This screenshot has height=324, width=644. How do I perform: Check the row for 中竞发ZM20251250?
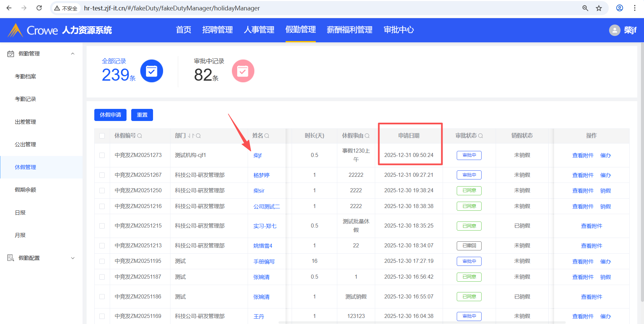pyautogui.click(x=102, y=191)
